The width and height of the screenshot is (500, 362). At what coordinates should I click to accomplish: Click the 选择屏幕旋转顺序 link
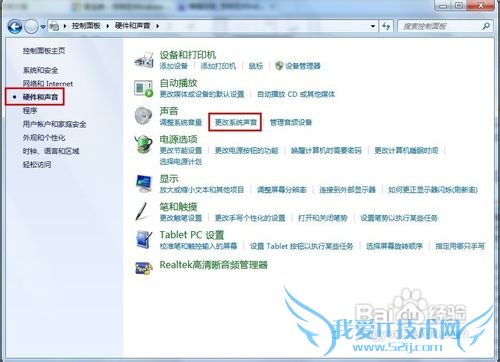(x=394, y=246)
